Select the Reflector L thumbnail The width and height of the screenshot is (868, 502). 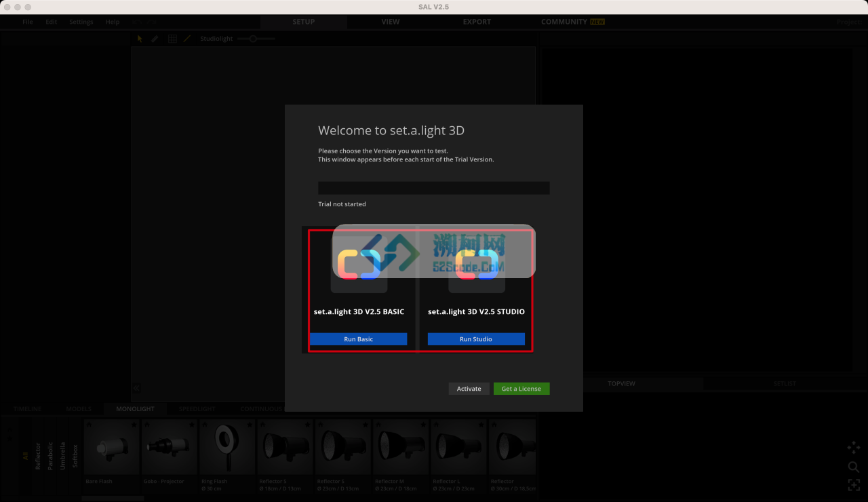[460, 447]
